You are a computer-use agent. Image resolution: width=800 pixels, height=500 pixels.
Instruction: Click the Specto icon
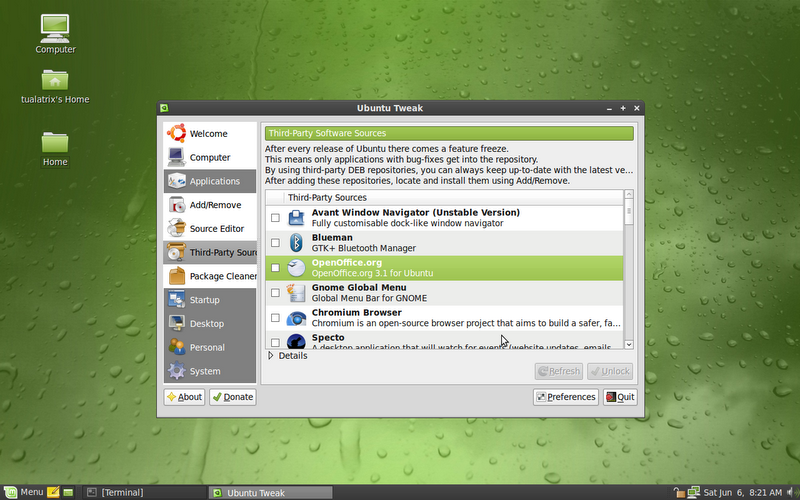296,341
